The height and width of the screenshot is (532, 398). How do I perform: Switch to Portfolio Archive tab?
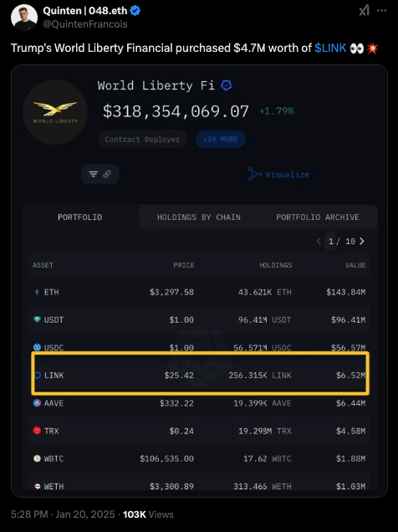318,217
